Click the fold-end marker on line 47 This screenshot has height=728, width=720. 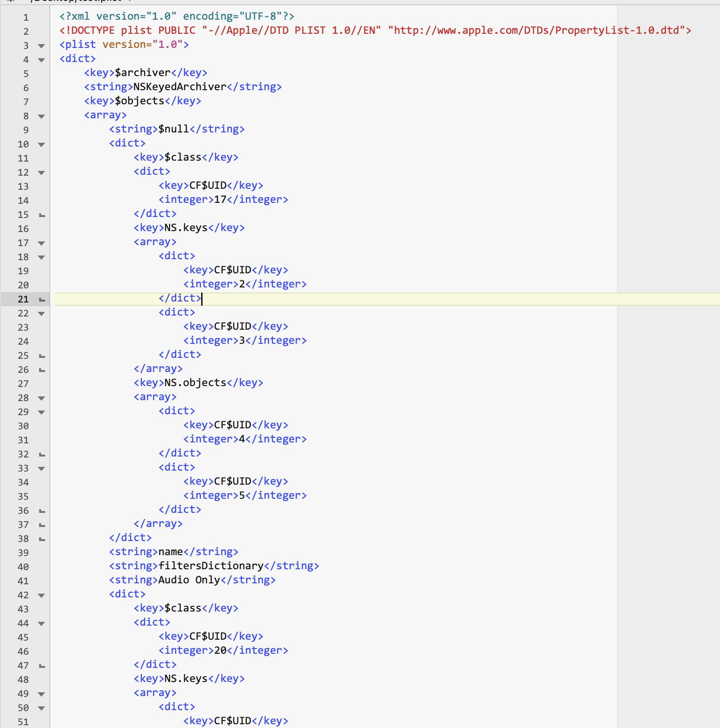pyautogui.click(x=41, y=666)
